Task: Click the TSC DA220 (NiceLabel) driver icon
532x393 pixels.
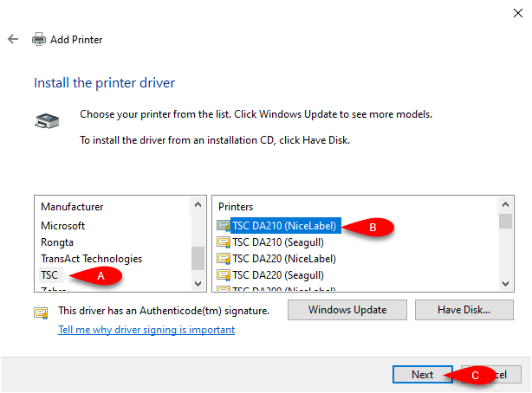Action: coord(224,259)
